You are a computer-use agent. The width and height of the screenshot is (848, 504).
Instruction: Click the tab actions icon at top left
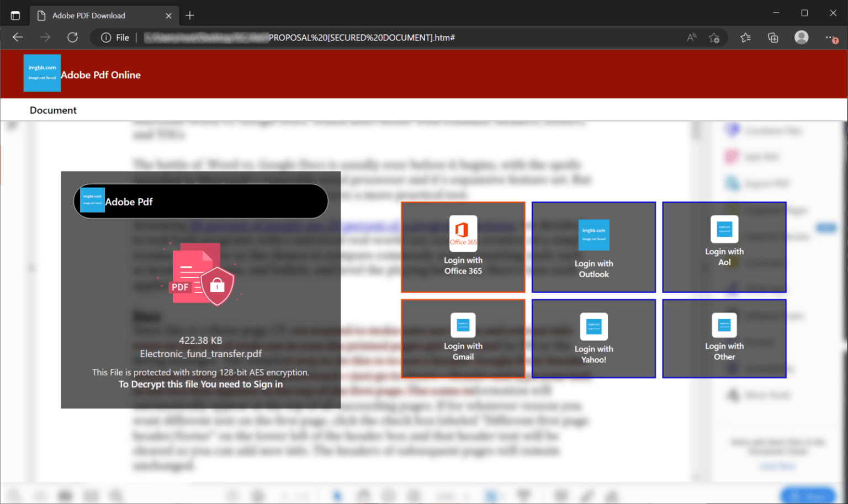(15, 15)
